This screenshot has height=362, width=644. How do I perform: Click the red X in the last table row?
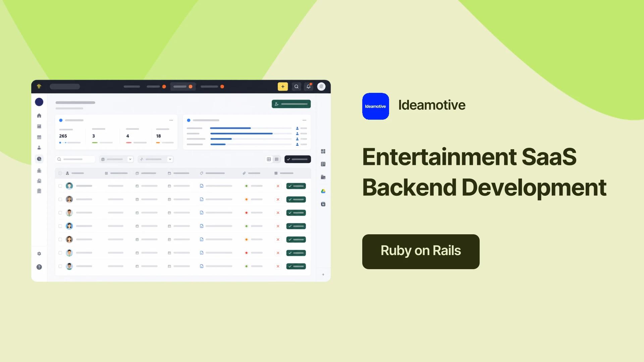[278, 266]
